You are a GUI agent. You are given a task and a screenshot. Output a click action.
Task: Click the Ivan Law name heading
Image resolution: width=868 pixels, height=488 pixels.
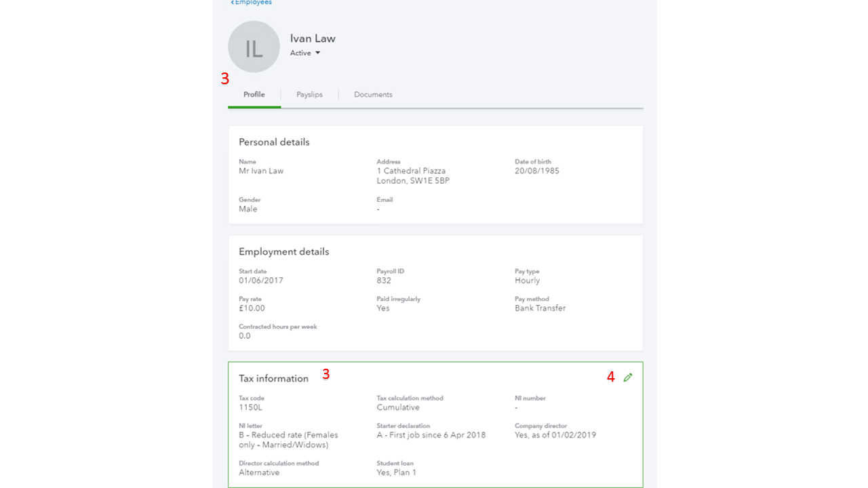313,38
